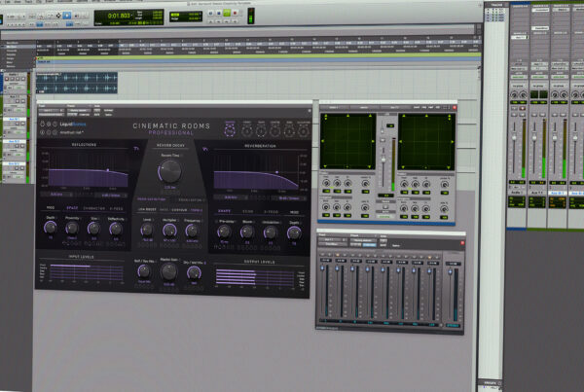Click the red Record button in transport
The width and height of the screenshot is (584, 392).
235,13
